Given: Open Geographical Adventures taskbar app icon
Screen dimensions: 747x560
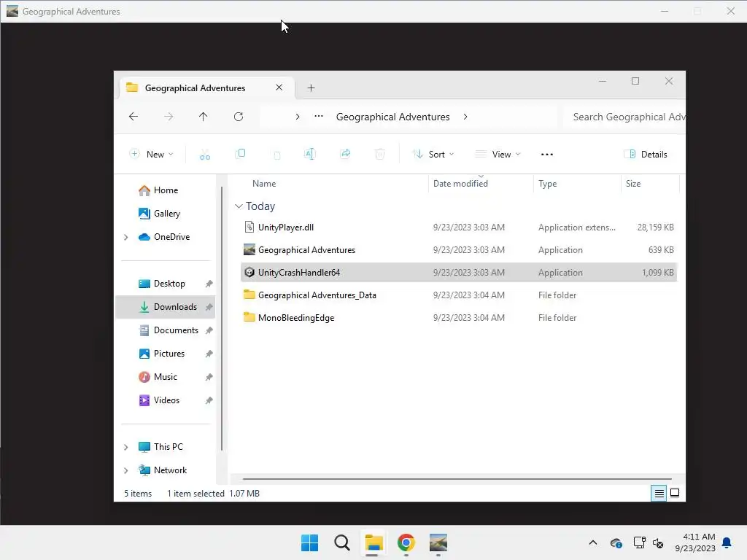Looking at the screenshot, I should 438,542.
